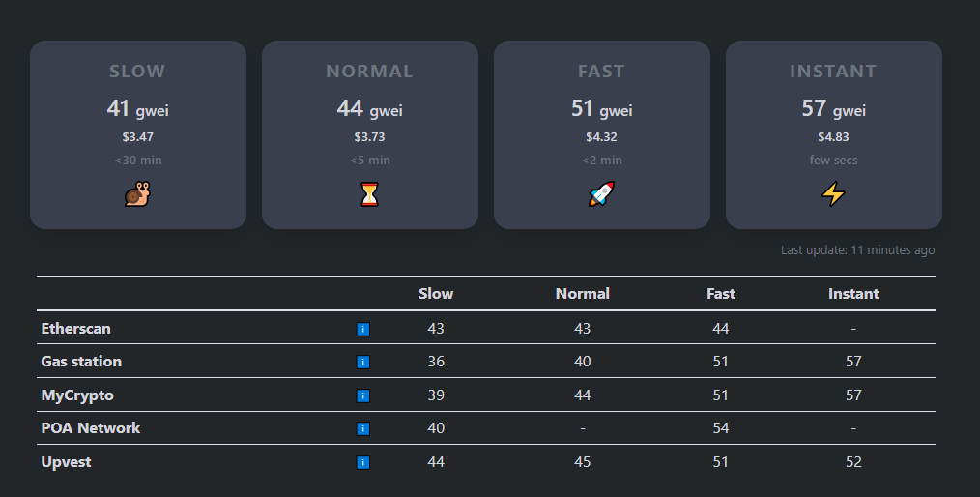Open the Etherscan info icon
Viewport: 980px width, 497px height.
coord(363,330)
